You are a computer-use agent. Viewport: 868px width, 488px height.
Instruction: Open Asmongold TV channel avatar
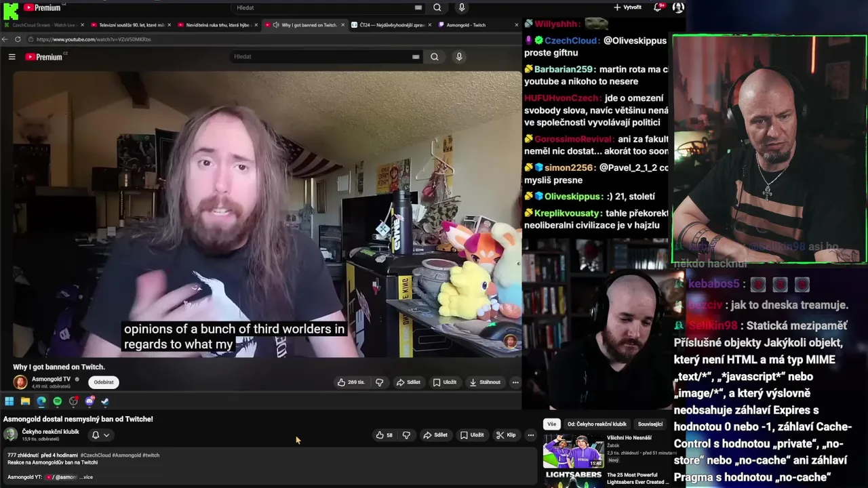coord(20,382)
